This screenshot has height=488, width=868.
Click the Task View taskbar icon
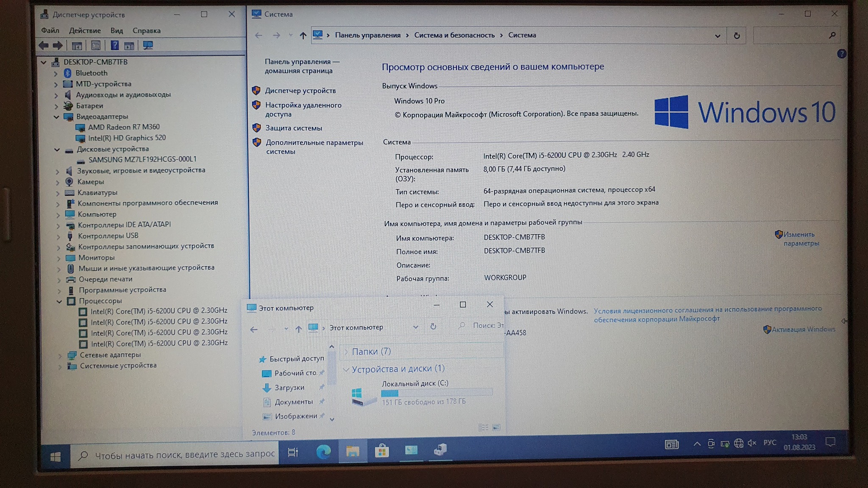(x=293, y=452)
